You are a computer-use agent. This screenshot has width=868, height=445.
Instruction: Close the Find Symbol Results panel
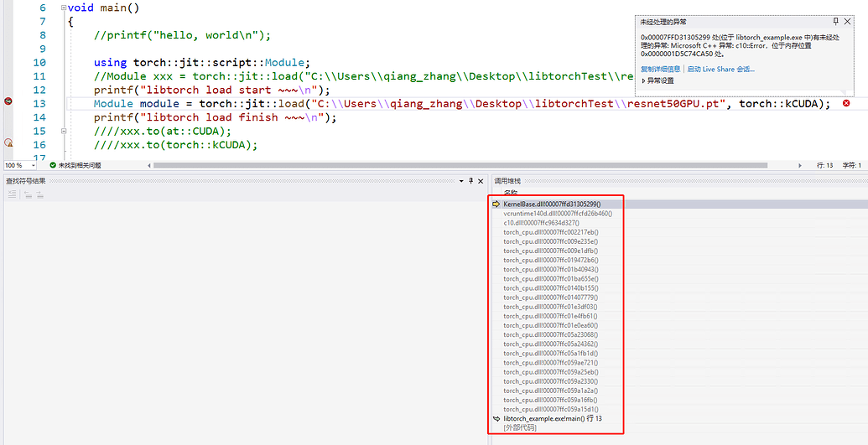click(481, 180)
